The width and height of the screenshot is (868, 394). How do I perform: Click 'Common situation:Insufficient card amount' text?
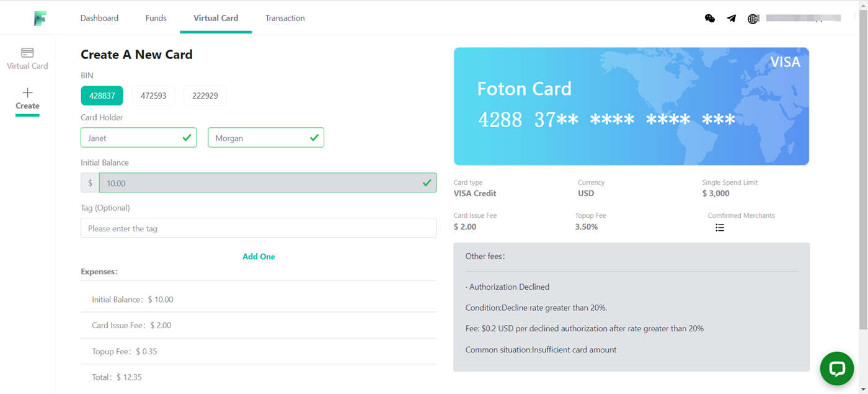coord(541,350)
